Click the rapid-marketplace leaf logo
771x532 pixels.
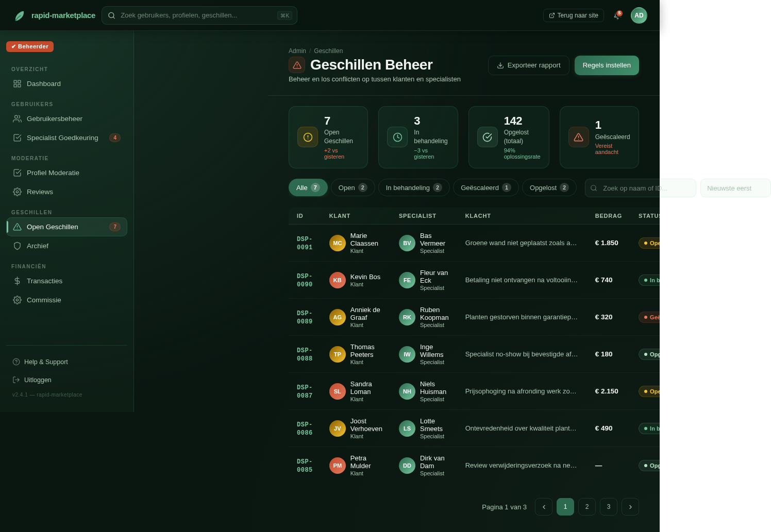click(x=20, y=15)
